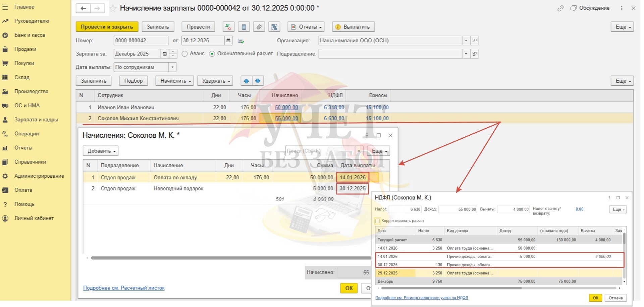This screenshot has width=644, height=307.
Task: Click the favorites star next to the title
Action: 113,8
